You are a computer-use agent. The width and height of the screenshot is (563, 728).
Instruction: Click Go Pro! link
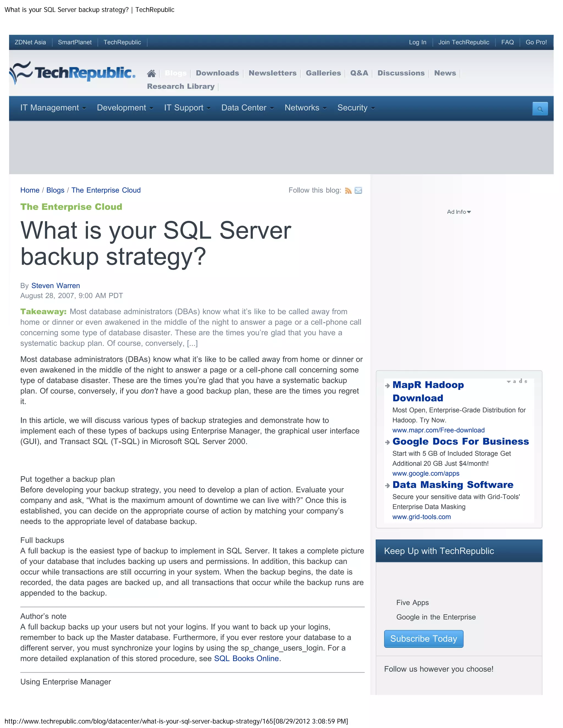point(536,42)
